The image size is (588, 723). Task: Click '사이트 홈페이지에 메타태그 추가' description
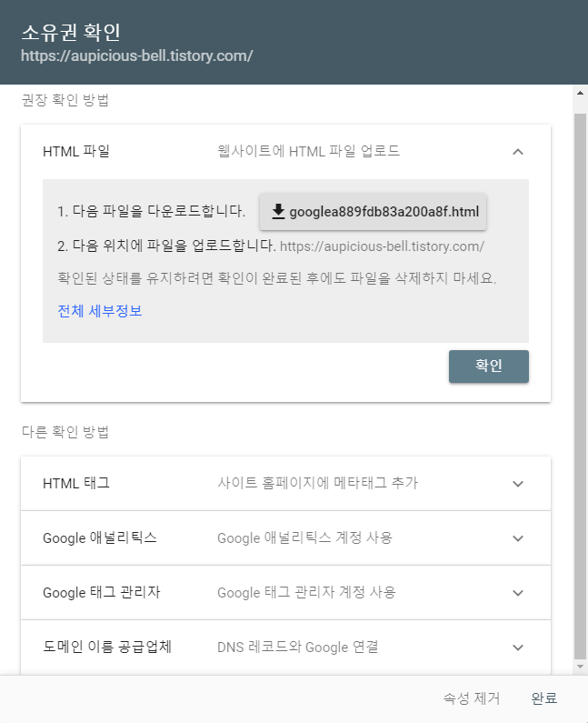[317, 483]
